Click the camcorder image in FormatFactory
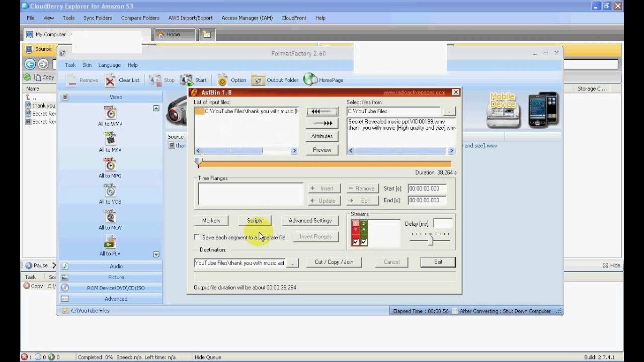 (177, 111)
